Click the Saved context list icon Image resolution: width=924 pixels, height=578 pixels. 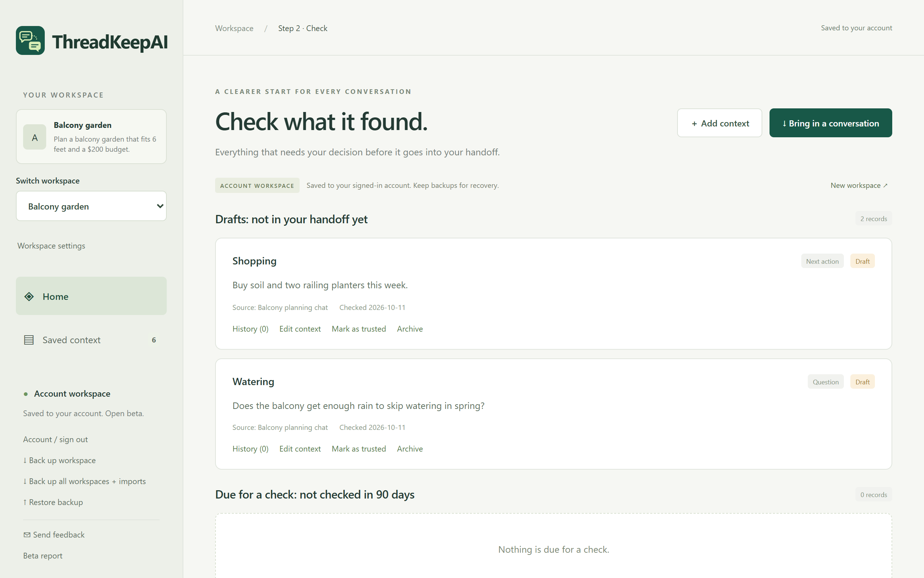29,340
